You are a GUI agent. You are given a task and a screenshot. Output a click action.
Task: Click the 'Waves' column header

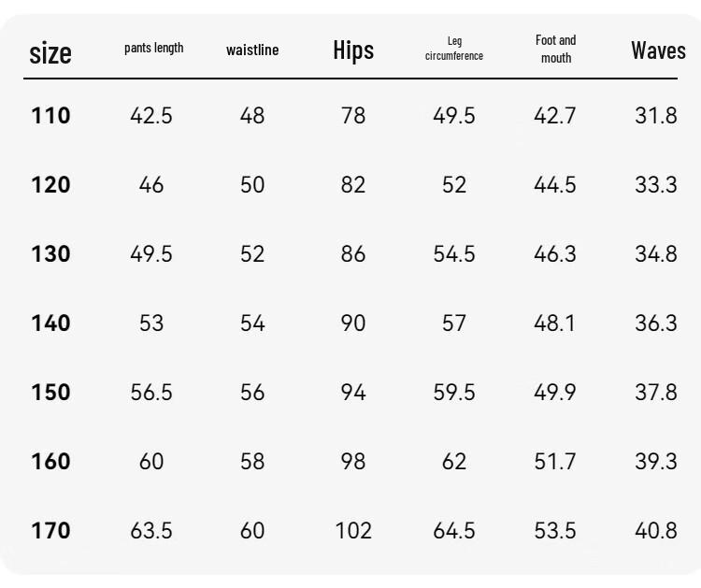pos(658,50)
